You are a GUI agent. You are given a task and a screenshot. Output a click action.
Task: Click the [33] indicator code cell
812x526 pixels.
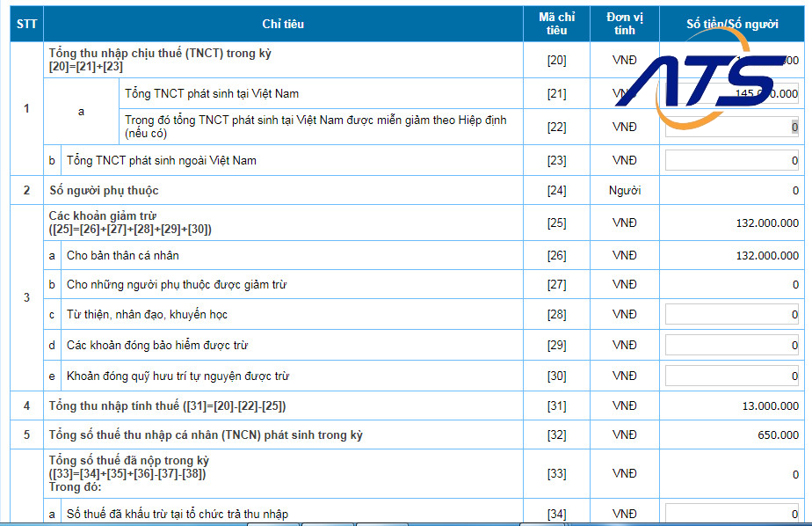coord(556,474)
